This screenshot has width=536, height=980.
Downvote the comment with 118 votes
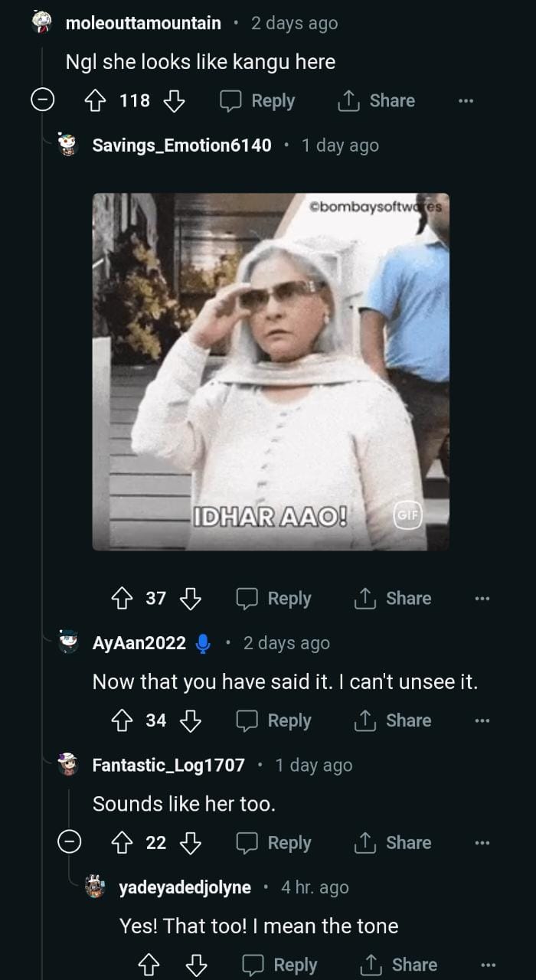point(175,101)
